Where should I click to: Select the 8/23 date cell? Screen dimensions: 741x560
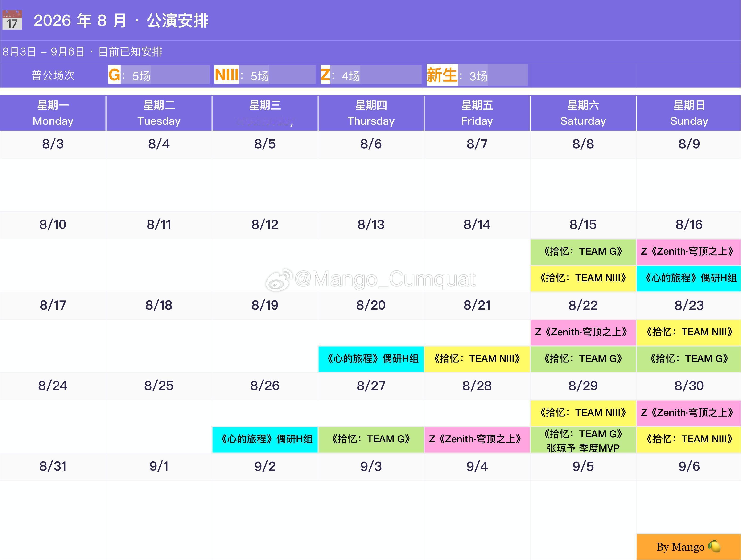(x=689, y=306)
